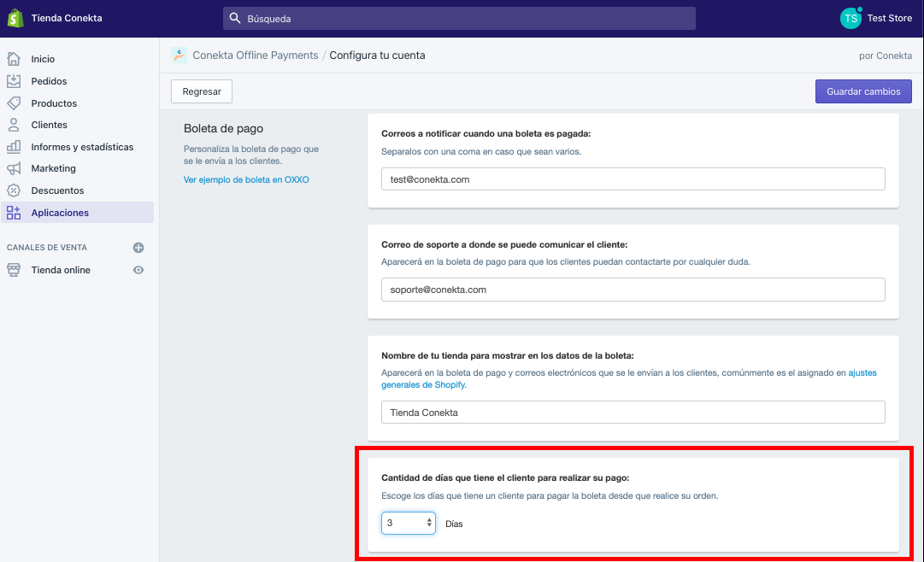Open Clientes in sidebar

point(49,125)
